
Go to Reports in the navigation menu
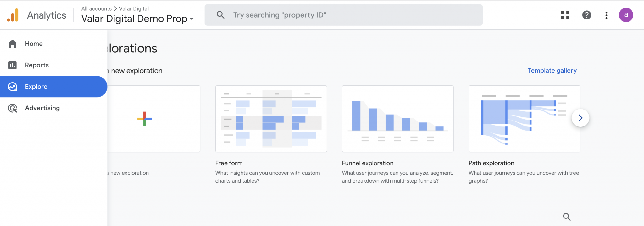point(37,65)
